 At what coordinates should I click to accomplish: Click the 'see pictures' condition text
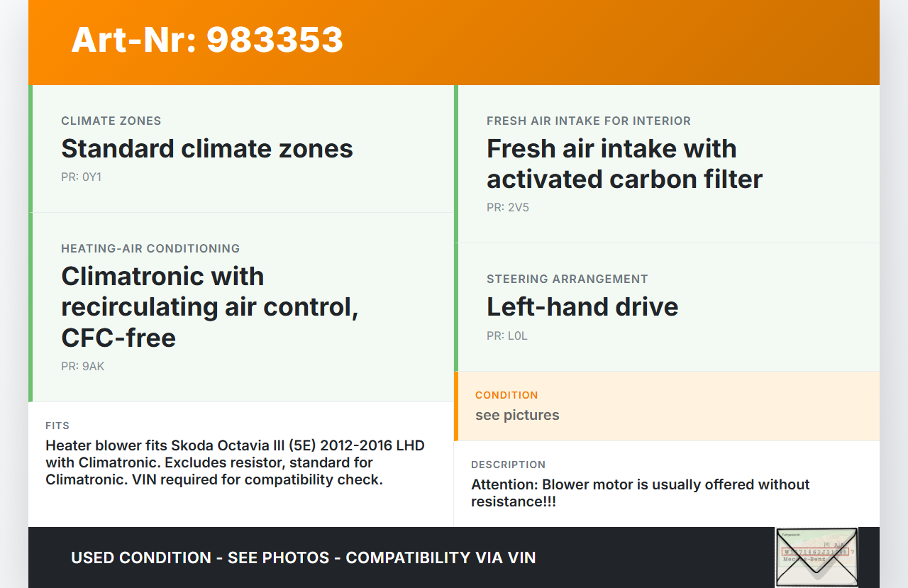517,416
